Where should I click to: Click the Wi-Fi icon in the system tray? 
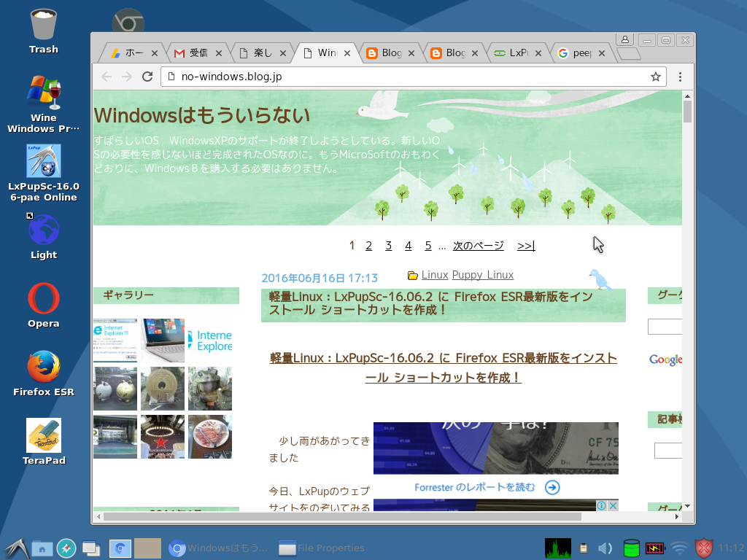(x=680, y=548)
